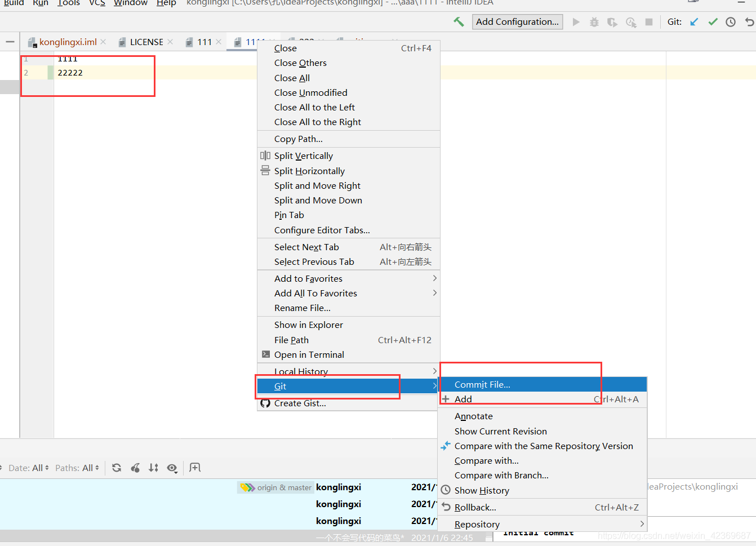The height and width of the screenshot is (546, 756).
Task: Switch to the LICENSE tab
Action: [x=146, y=42]
